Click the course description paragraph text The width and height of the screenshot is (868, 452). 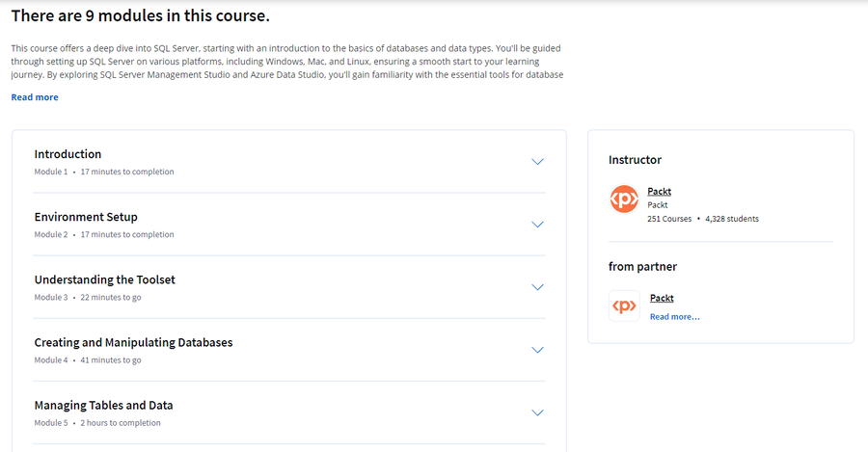(287, 62)
